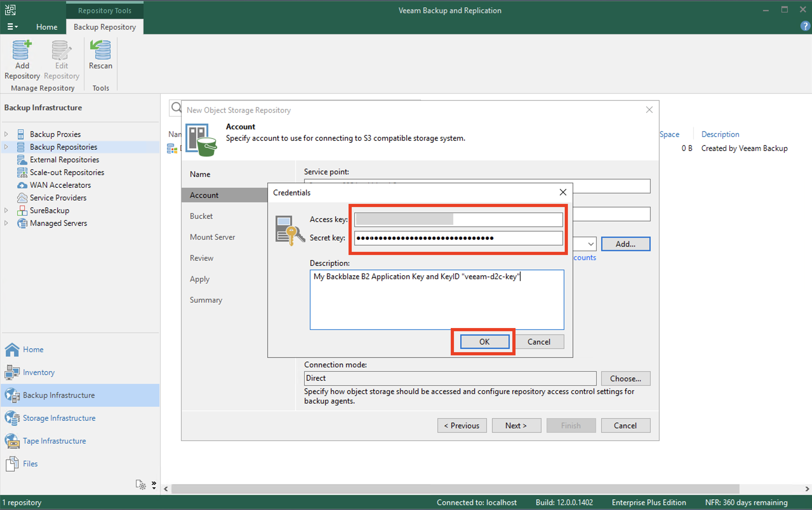The height and width of the screenshot is (510, 812).
Task: Go to the Name wizard step
Action: (200, 174)
